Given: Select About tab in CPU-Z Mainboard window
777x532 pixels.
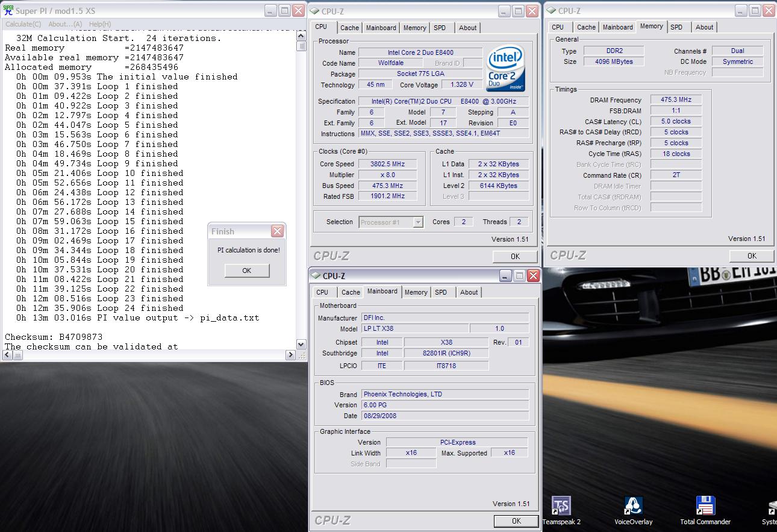Looking at the screenshot, I should point(469,292).
